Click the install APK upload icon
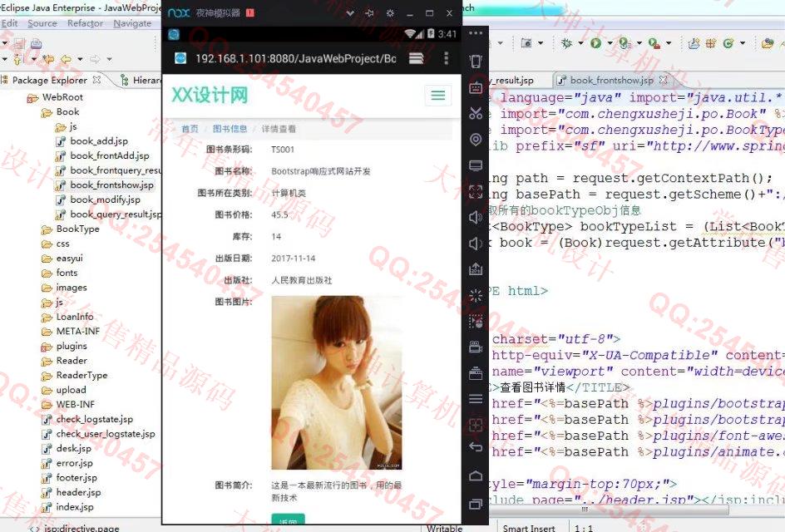The image size is (785, 532). (x=476, y=269)
